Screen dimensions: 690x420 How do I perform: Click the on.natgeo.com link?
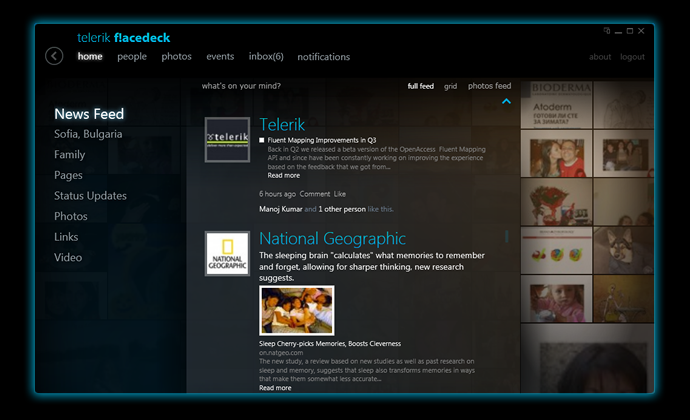pos(281,353)
